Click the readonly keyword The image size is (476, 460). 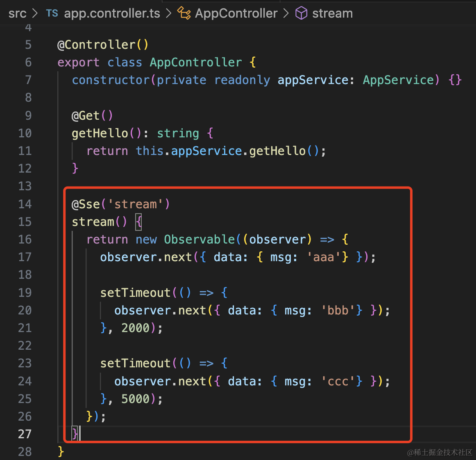click(x=242, y=80)
